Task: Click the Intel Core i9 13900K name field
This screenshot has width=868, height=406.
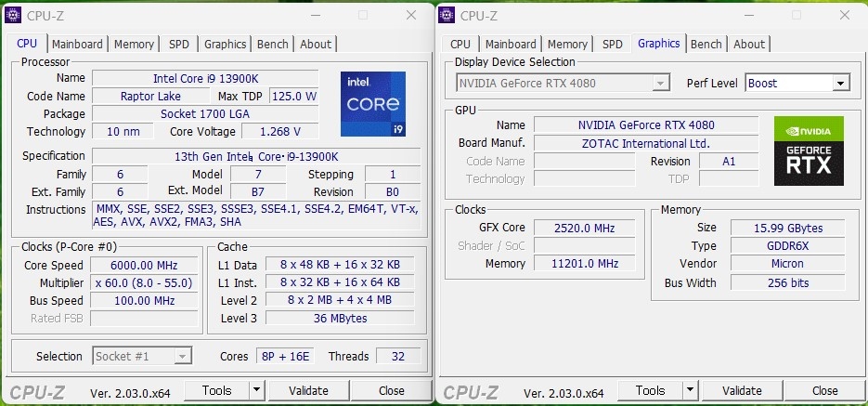Action: pyautogui.click(x=205, y=78)
